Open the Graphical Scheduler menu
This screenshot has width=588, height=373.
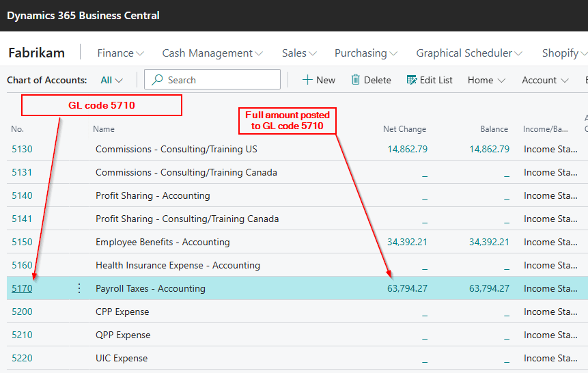point(471,53)
